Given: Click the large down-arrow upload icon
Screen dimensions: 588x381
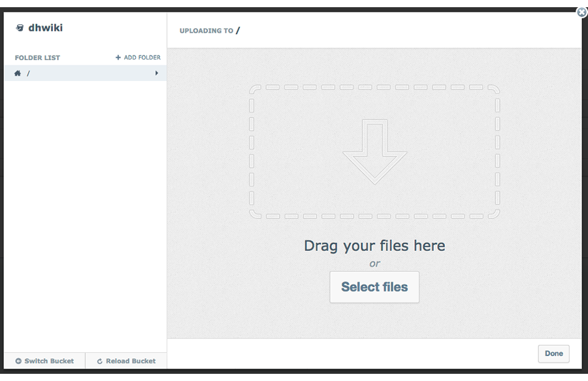Looking at the screenshot, I should 374,152.
